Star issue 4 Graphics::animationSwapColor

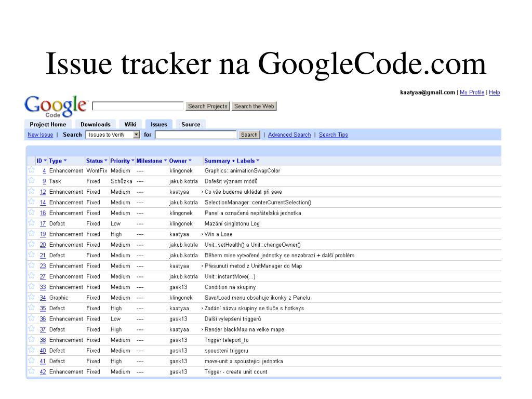point(32,170)
